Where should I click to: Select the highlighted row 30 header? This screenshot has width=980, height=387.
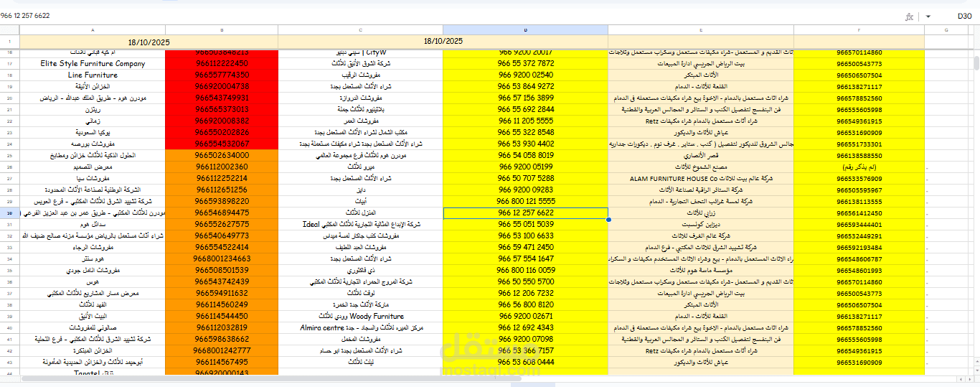[x=9, y=213]
